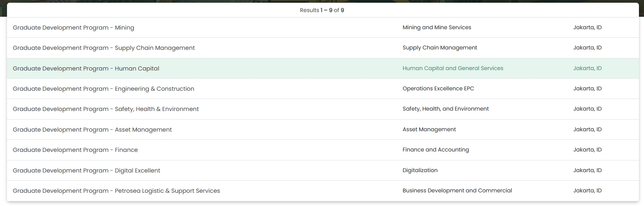Click Business Development and Commercial department
644x206 pixels.
[x=457, y=190]
